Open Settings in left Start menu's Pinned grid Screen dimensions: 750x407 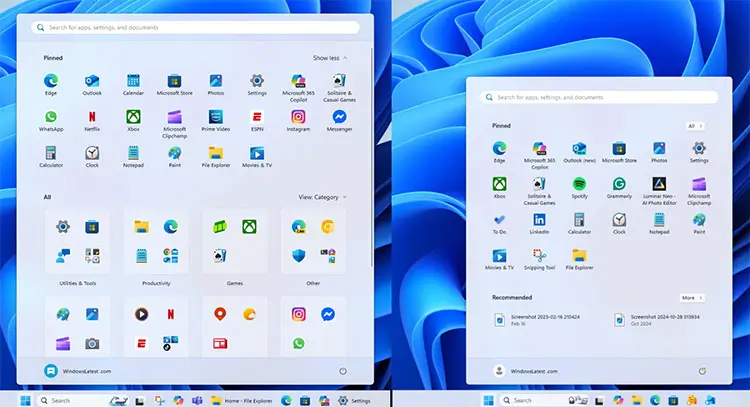click(x=257, y=85)
